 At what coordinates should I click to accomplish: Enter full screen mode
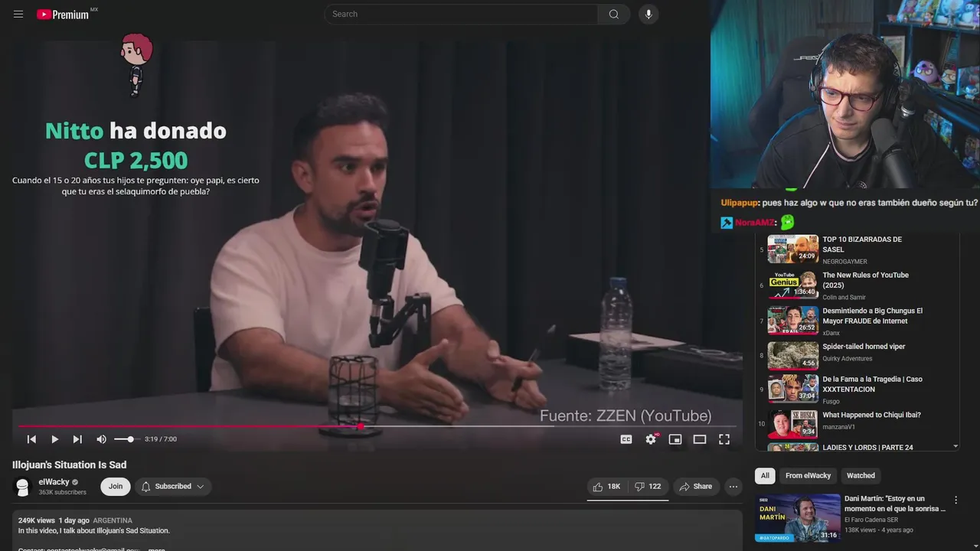(x=724, y=439)
